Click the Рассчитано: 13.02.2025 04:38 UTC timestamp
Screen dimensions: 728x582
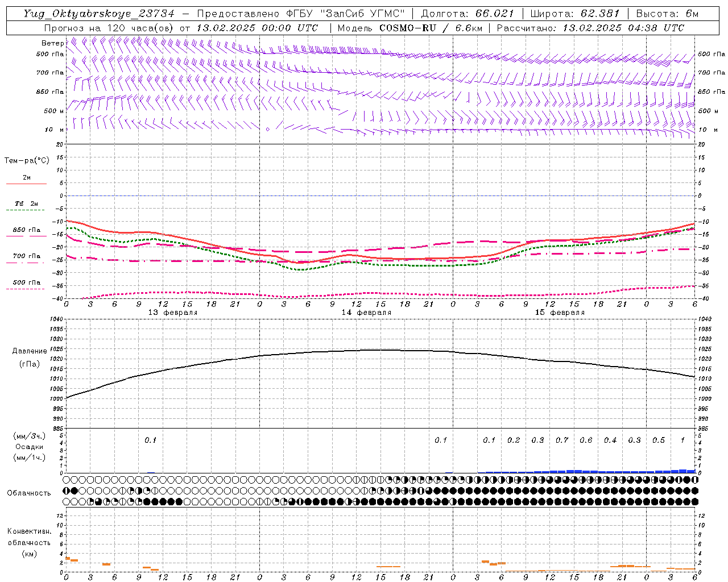click(x=590, y=28)
